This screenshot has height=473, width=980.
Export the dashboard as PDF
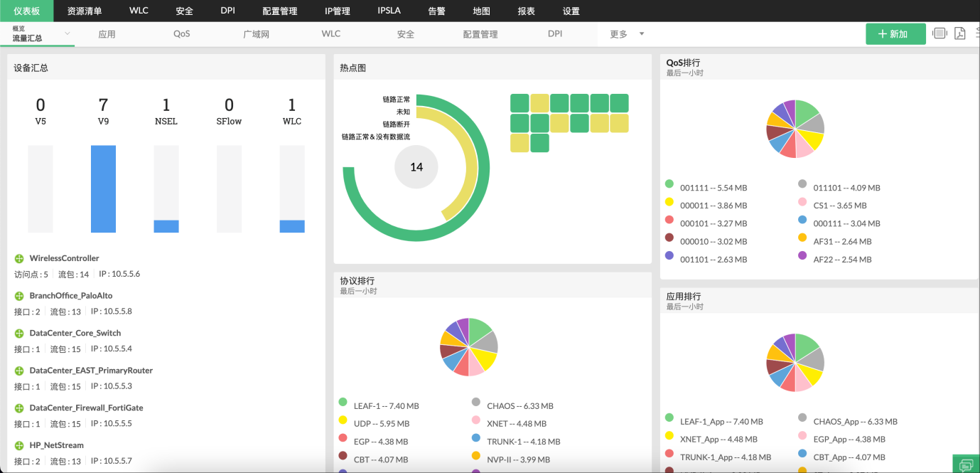pos(959,33)
